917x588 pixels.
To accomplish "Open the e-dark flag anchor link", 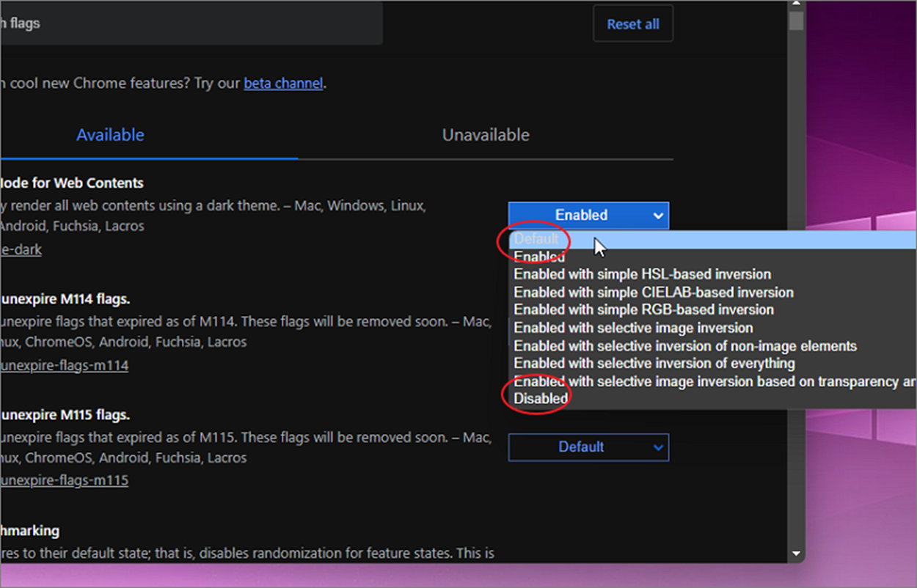I will pyautogui.click(x=21, y=249).
